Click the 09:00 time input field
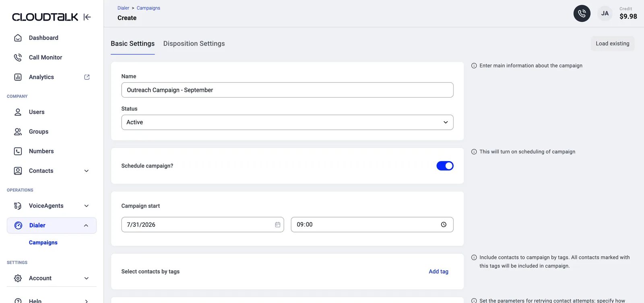The width and height of the screenshot is (644, 303). tap(372, 225)
